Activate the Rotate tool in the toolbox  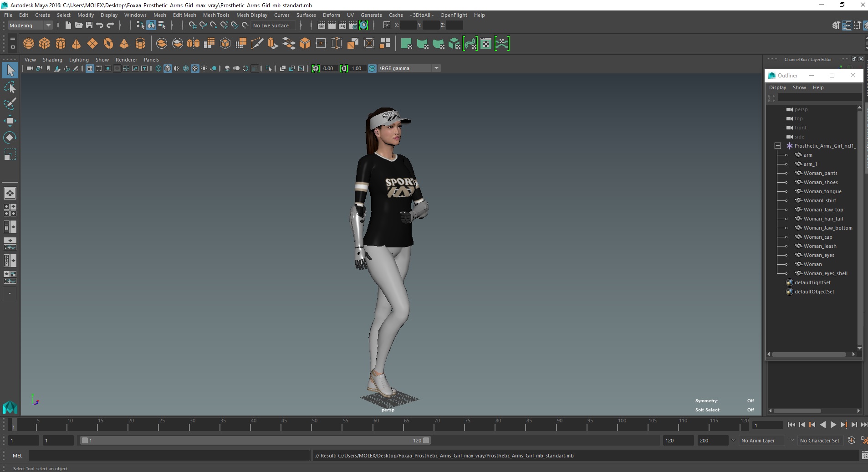pyautogui.click(x=10, y=138)
